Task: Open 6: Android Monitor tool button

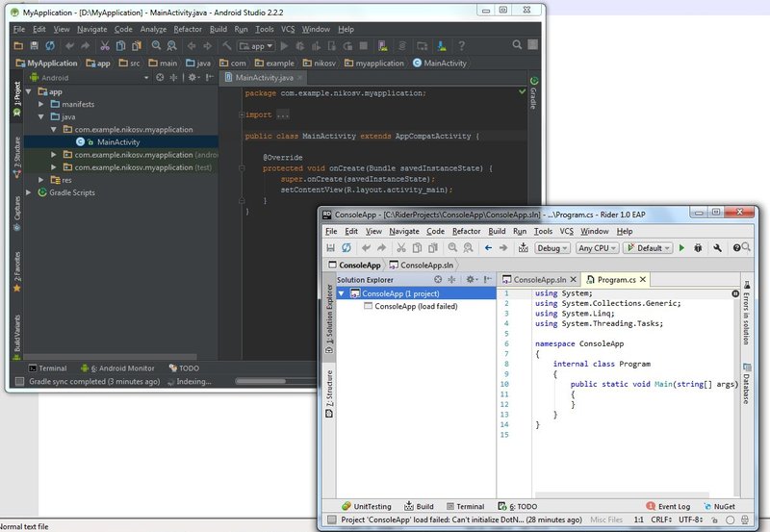Action: tap(117, 368)
